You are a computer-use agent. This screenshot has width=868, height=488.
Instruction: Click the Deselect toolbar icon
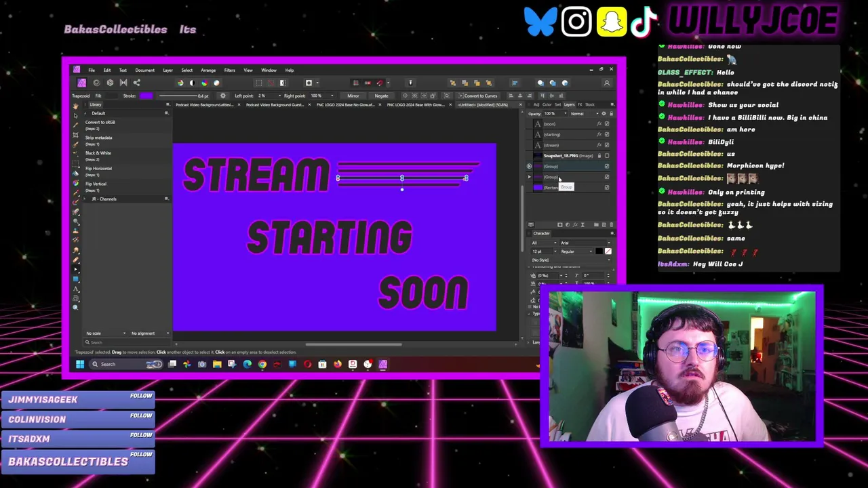point(271,83)
